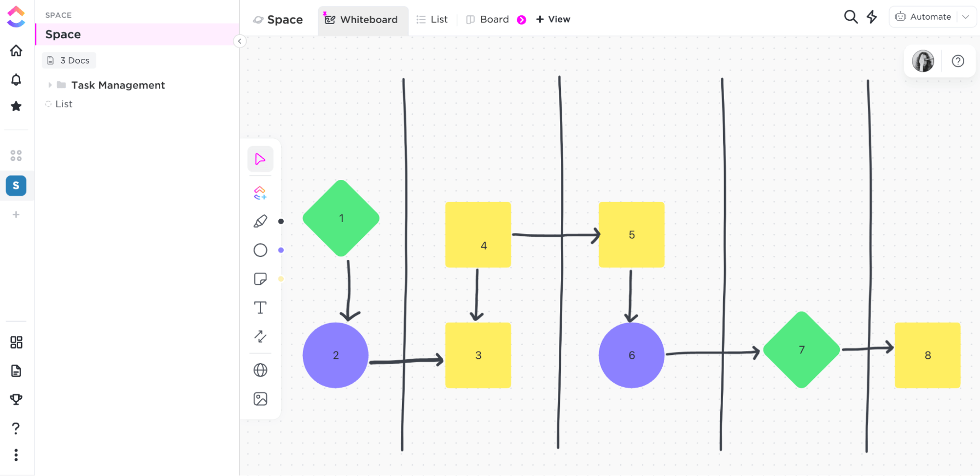
Task: Open Goals trophy icon
Action: (x=16, y=400)
